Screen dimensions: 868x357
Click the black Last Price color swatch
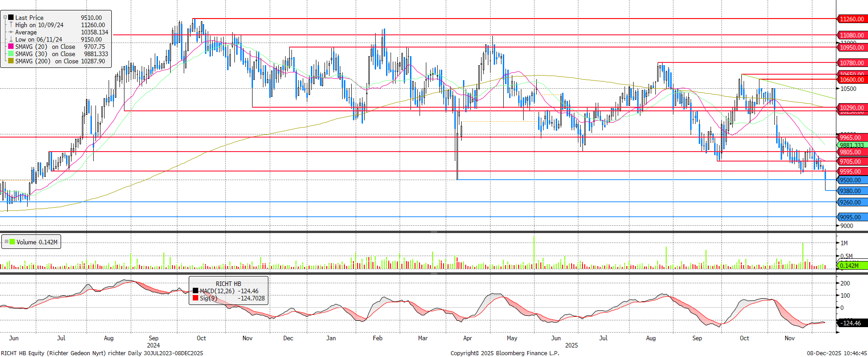point(11,18)
